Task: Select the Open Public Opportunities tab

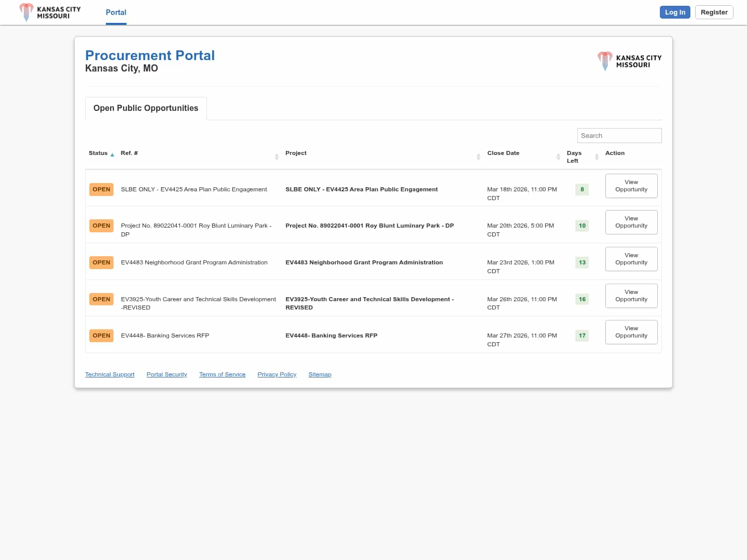Action: click(146, 108)
